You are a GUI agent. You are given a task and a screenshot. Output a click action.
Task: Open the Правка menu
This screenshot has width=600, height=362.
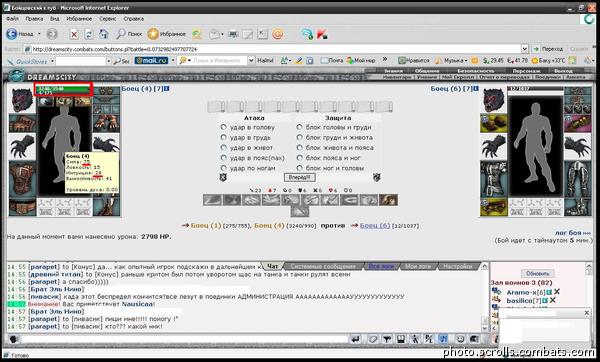coord(34,18)
